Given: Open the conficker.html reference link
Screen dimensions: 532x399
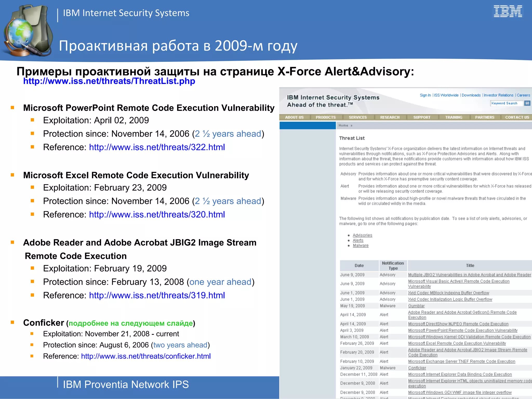Looking at the screenshot, I should (146, 356).
